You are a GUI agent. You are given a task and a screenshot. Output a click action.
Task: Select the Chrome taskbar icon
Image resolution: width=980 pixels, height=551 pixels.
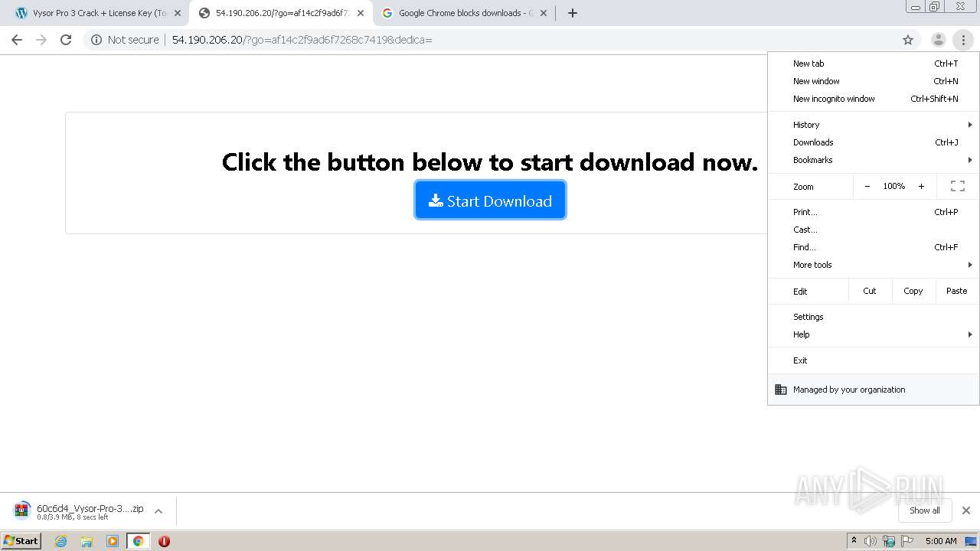coord(138,541)
